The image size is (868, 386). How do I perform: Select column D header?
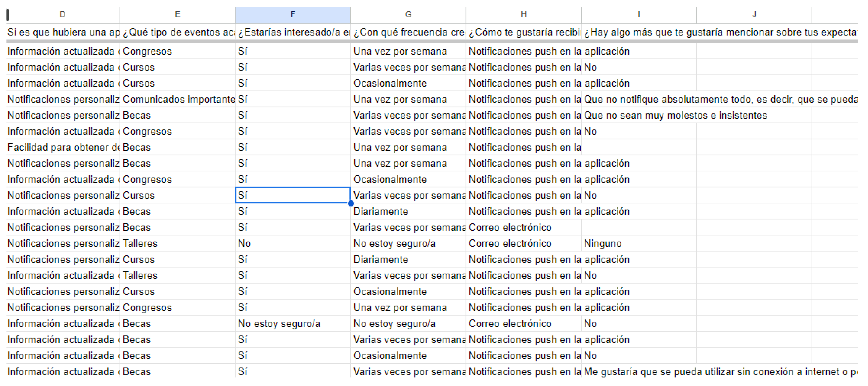pos(62,14)
